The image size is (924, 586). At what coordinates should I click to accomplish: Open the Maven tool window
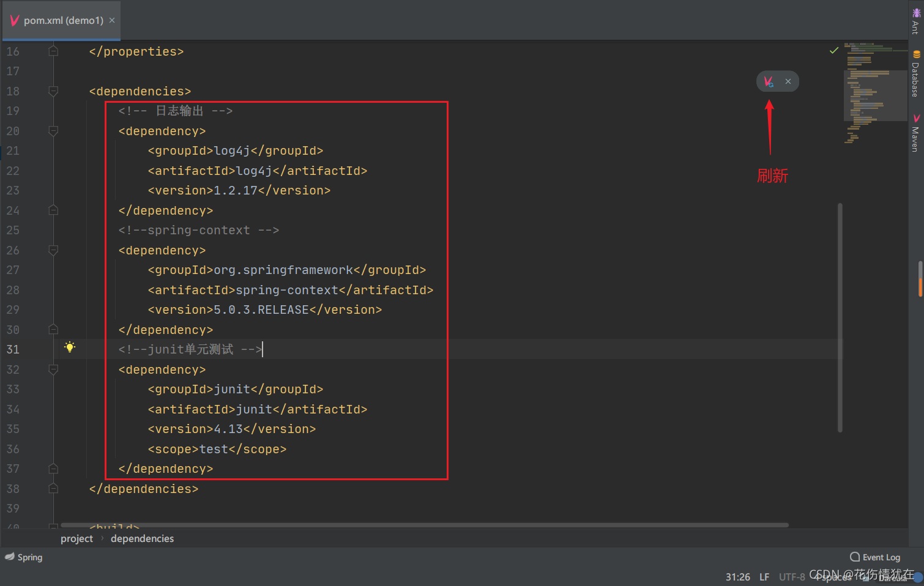[x=916, y=133]
